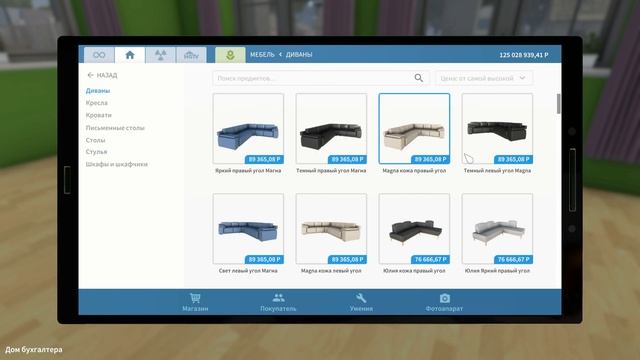The width and height of the screenshot is (640, 360).
Task: Click the Умения label
Action: click(x=361, y=309)
